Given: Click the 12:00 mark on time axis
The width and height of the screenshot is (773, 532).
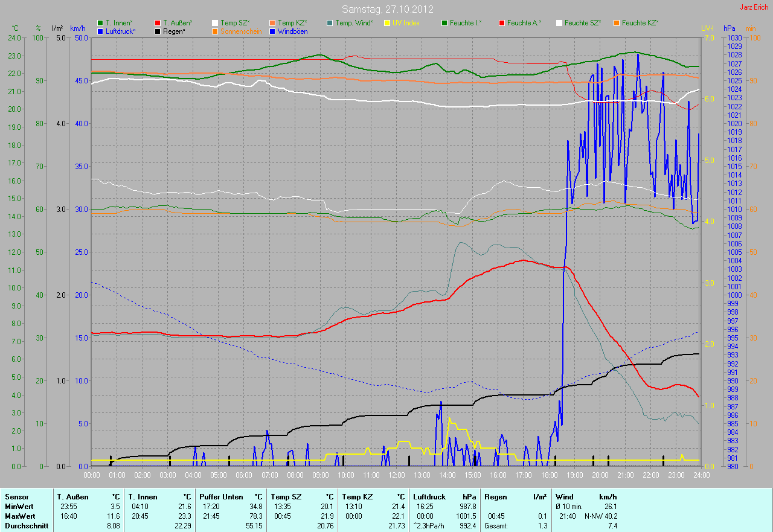Looking at the screenshot, I should [x=396, y=475].
